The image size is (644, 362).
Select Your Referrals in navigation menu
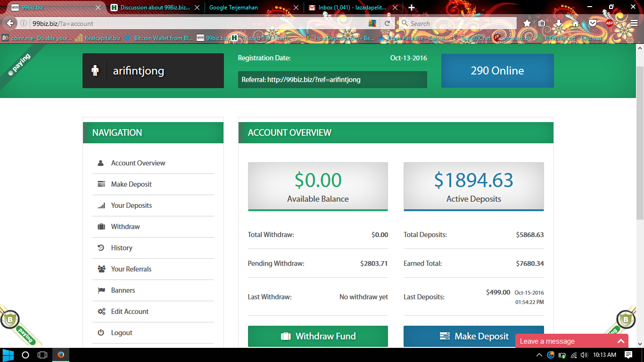(131, 269)
